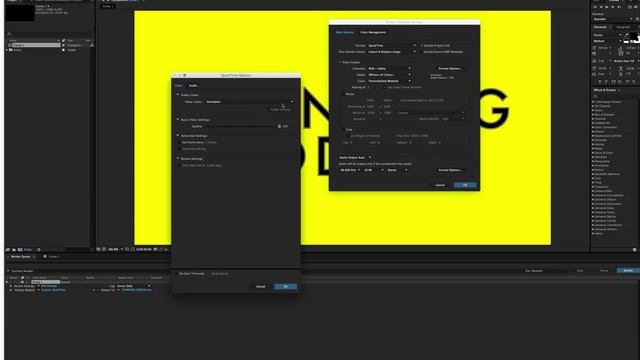Click Cancel in Output Module Settings dialog
640x360 pixels.
(440, 185)
